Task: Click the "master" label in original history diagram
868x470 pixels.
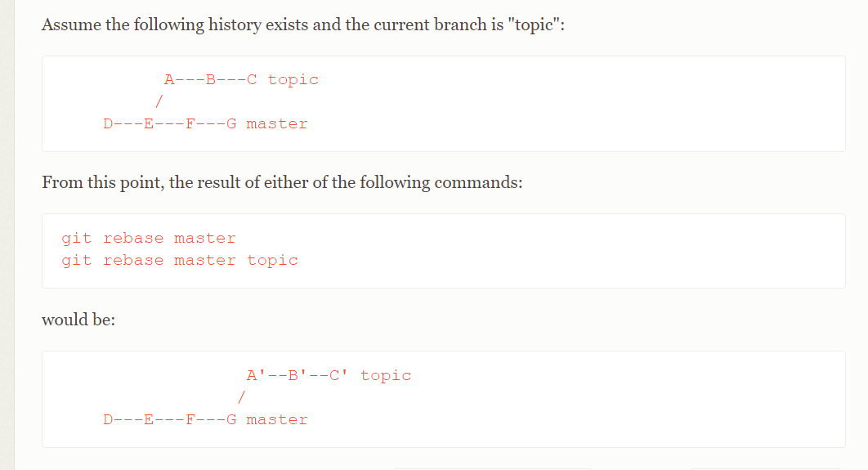Action: click(x=277, y=124)
